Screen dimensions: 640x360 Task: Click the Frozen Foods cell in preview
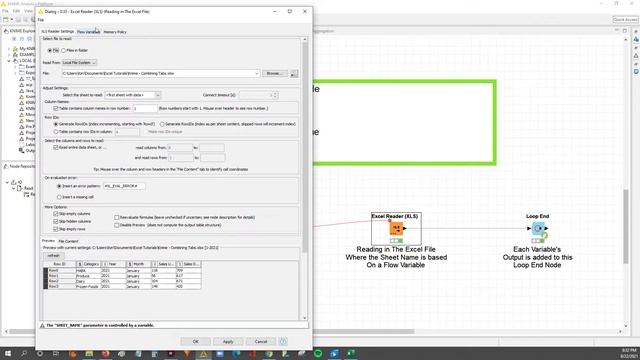88,287
